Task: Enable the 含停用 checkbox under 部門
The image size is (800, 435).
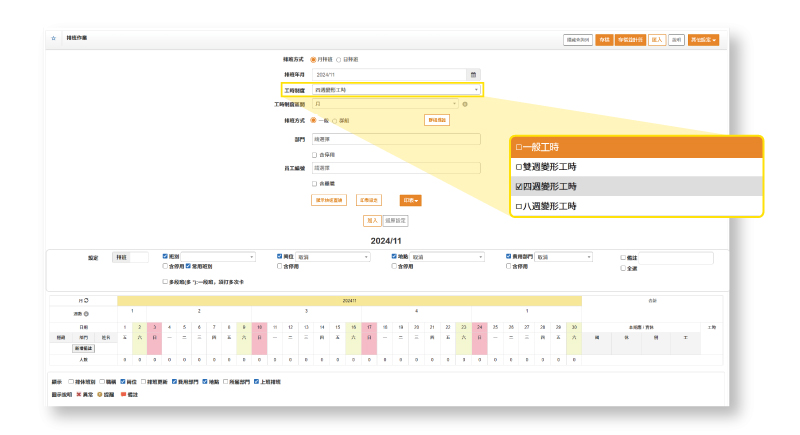Action: point(315,155)
